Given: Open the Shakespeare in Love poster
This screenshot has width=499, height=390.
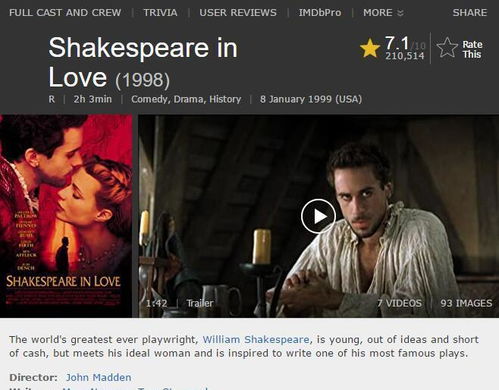Looking at the screenshot, I should (x=66, y=216).
